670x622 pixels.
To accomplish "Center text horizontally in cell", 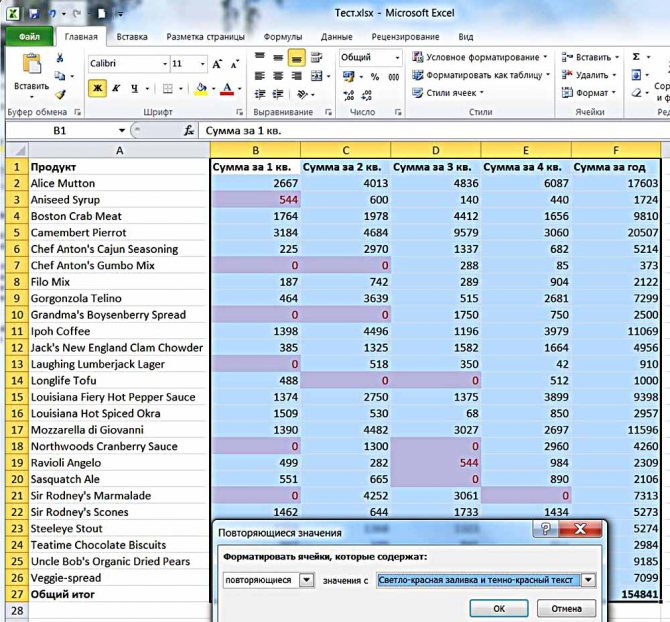I will (x=278, y=76).
